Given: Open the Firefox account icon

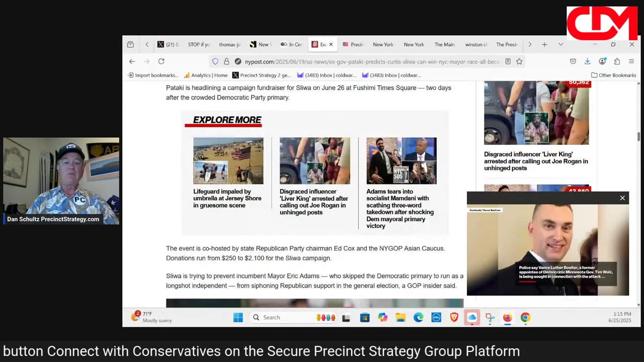Looking at the screenshot, I should (x=602, y=61).
